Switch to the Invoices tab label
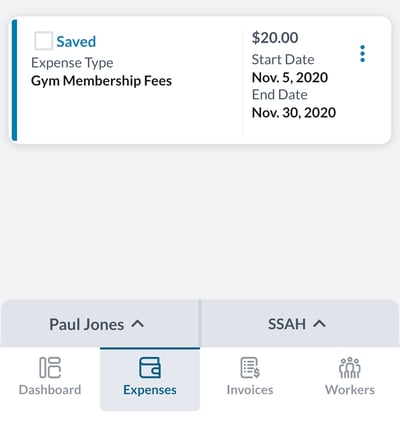The height and width of the screenshot is (422, 400). 250,390
